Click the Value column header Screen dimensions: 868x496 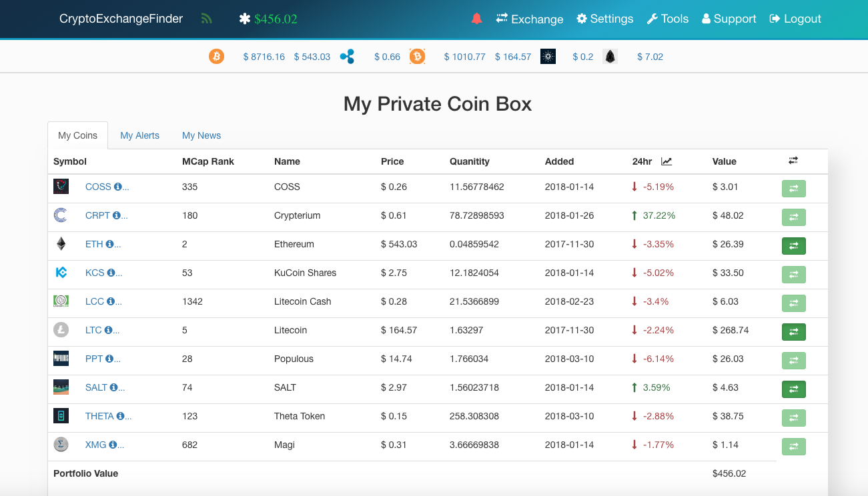coord(725,161)
